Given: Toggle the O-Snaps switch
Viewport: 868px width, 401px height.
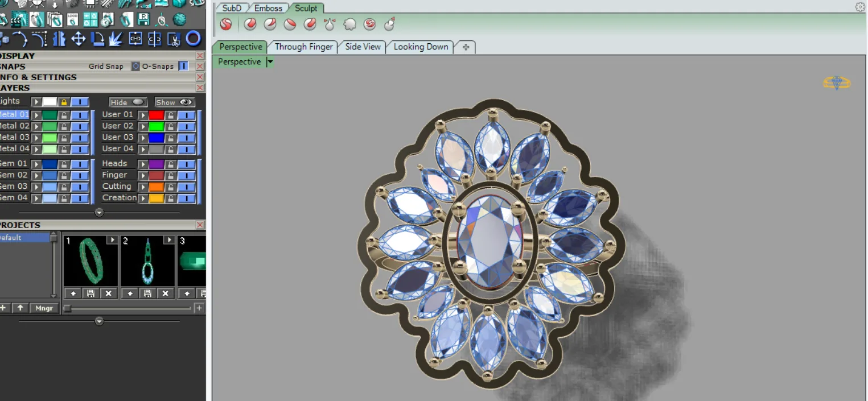Looking at the screenshot, I should point(183,67).
